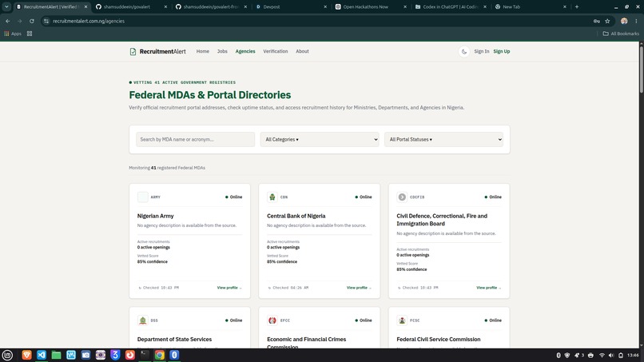644x362 pixels.
Task: Open the screenshot camera app in the taskbar
Action: [85, 355]
